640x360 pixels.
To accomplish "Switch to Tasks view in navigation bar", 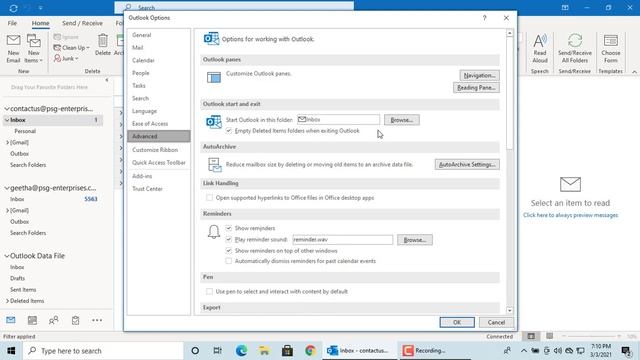I will (x=76, y=320).
